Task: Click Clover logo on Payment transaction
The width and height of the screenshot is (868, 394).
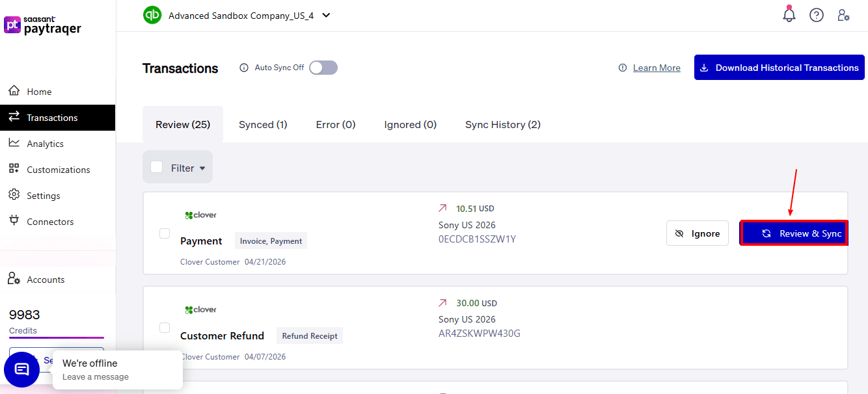Action: pos(200,215)
